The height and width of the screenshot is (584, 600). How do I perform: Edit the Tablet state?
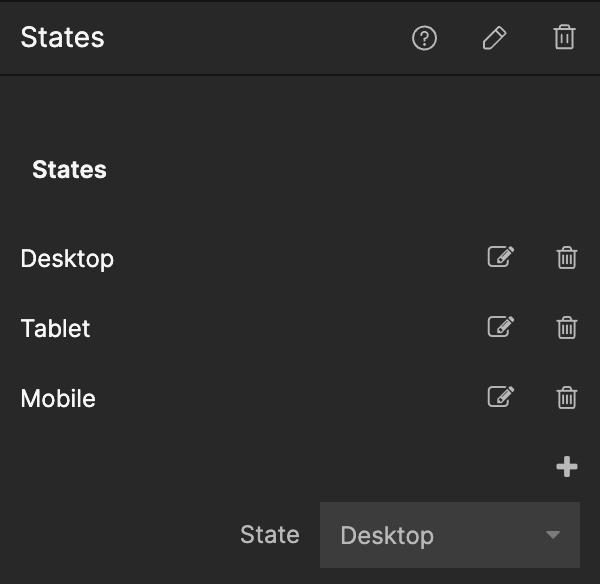[500, 327]
